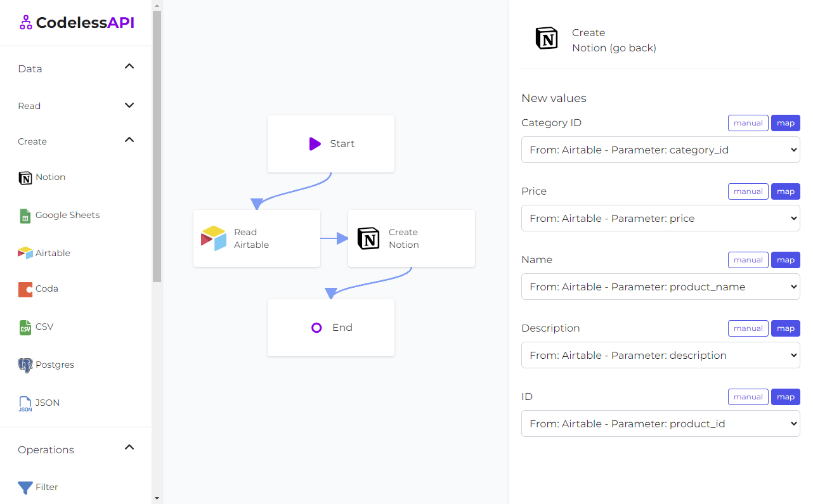This screenshot has height=504, width=813.
Task: Click the Coda label in sidebar
Action: pyautogui.click(x=47, y=288)
